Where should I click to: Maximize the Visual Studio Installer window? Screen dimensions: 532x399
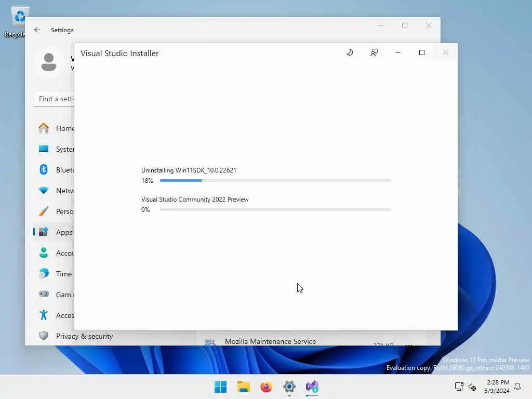[x=422, y=52]
